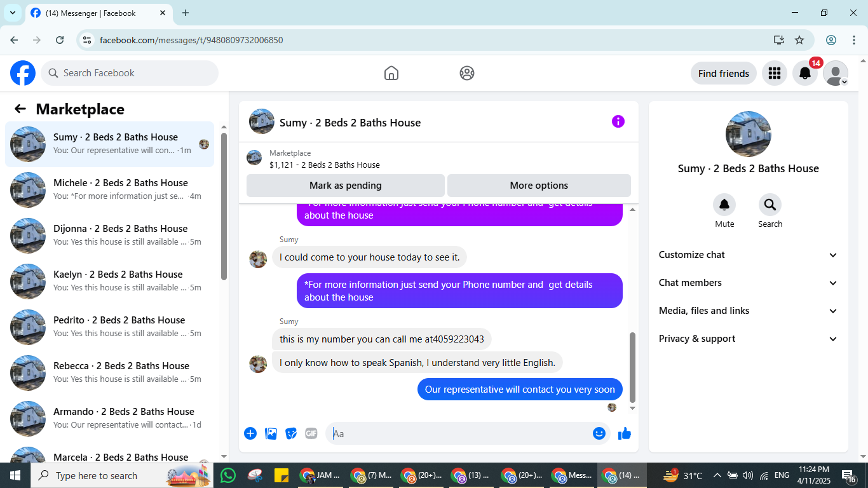Click the Facebook logo

23,73
